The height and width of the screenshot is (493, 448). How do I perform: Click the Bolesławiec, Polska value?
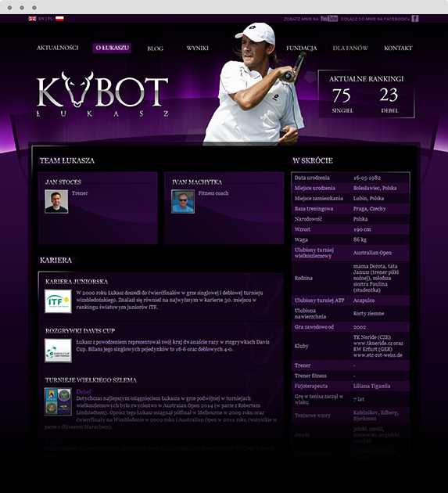375,188
